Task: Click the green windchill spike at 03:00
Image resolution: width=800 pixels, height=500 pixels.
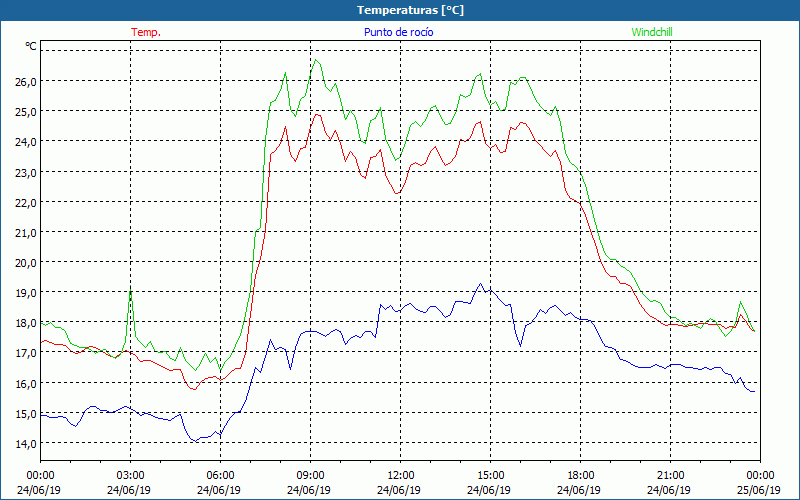Action: [x=131, y=290]
